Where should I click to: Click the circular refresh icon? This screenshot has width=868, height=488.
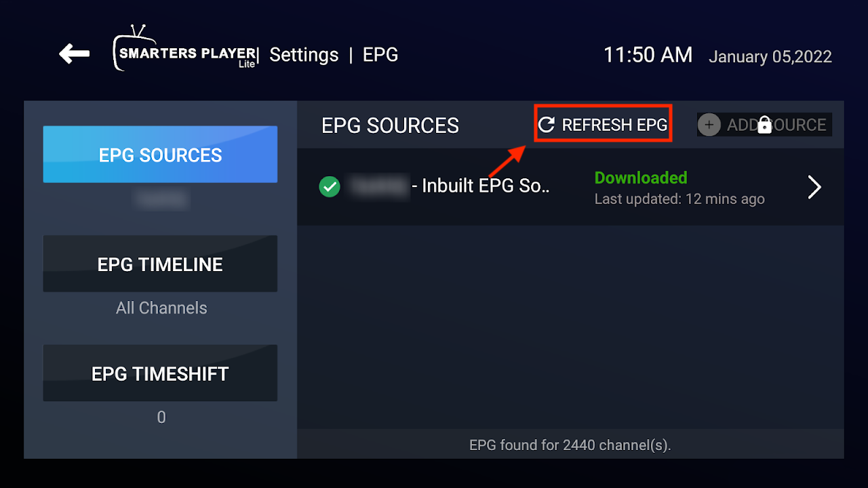tap(547, 125)
